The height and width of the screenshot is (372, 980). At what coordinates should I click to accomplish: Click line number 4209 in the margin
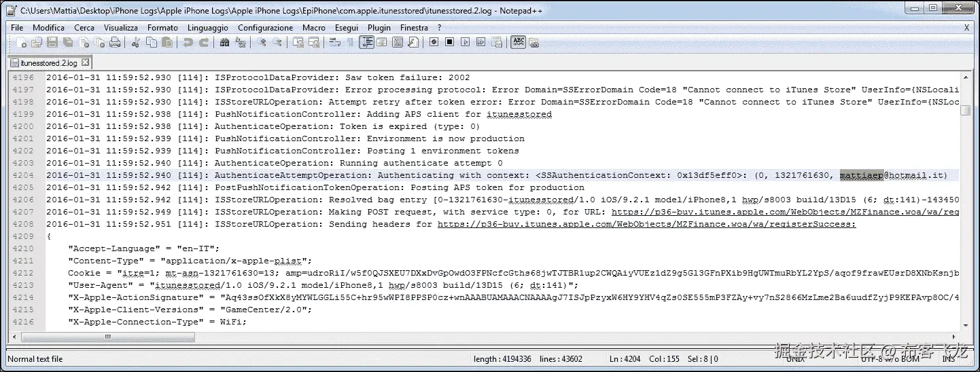tap(23, 236)
